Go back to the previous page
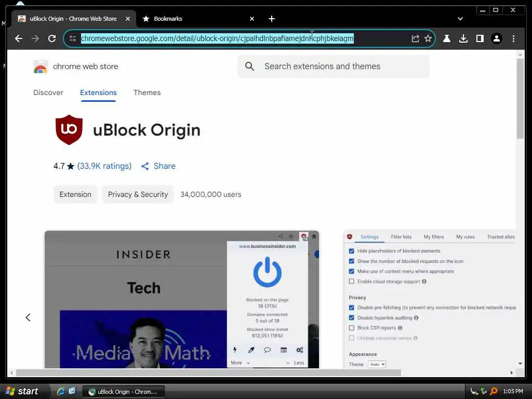Image resolution: width=532 pixels, height=399 pixels. tap(19, 38)
